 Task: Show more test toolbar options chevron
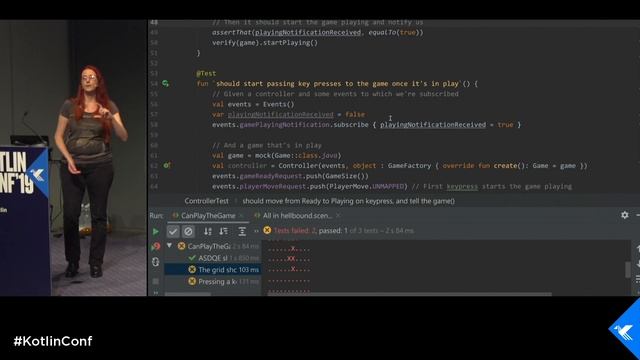256,231
